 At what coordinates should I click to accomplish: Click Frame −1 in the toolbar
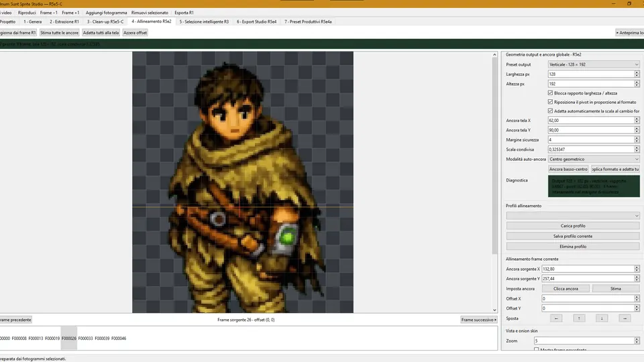pos(48,13)
